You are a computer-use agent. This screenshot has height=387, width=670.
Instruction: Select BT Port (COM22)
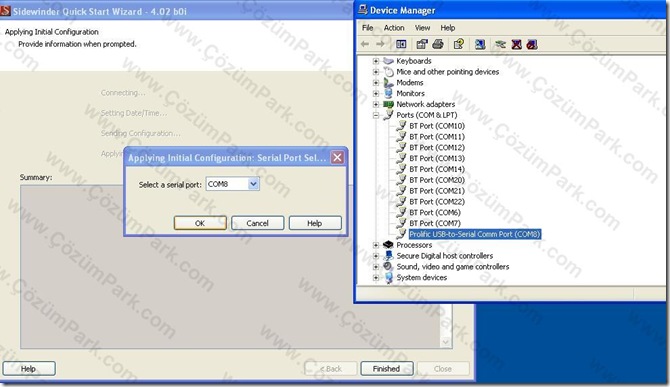[437, 202]
